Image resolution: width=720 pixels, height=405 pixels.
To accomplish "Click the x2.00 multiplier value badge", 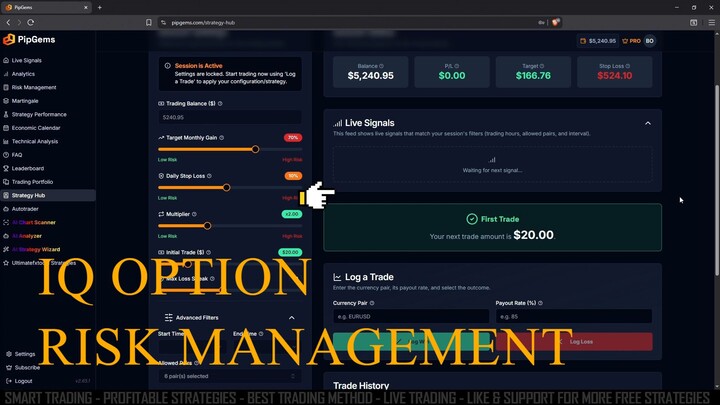I will [x=292, y=214].
